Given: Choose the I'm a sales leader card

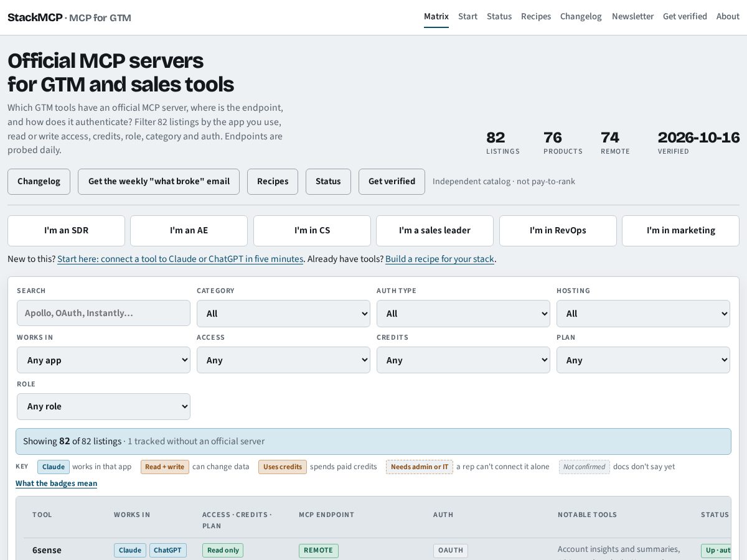Looking at the screenshot, I should point(435,231).
